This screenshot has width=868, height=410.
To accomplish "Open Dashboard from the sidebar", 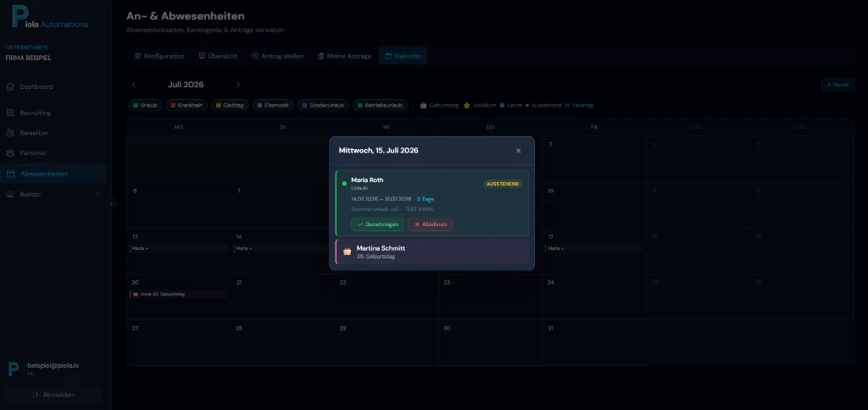I will [x=36, y=86].
